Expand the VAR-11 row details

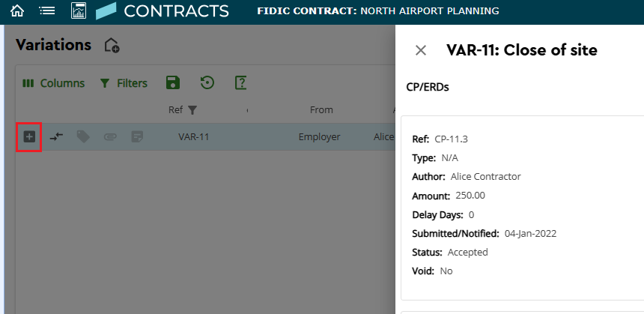[x=28, y=136]
